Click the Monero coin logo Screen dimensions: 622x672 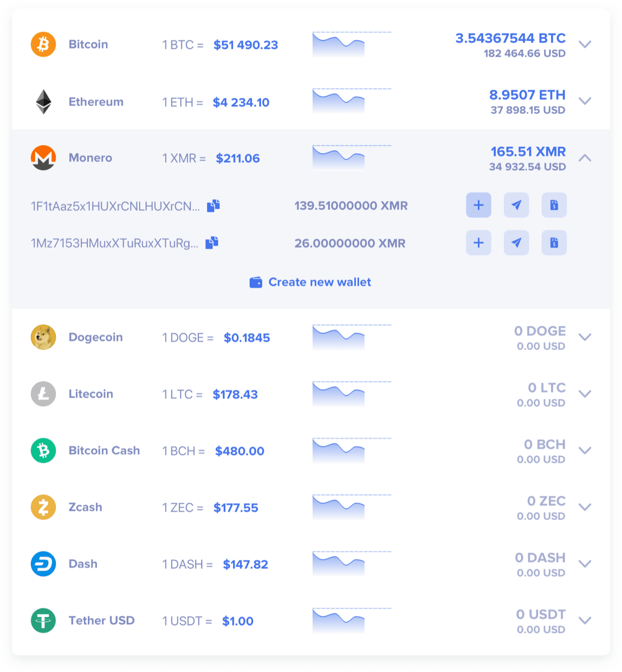43,158
